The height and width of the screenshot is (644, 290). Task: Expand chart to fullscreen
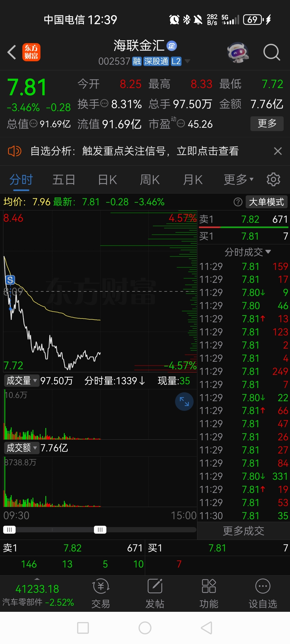click(184, 402)
